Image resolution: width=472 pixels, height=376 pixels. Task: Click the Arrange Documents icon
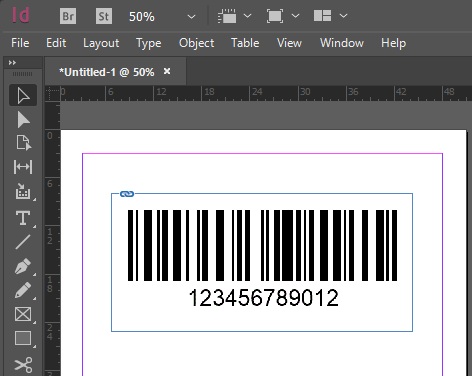tap(322, 16)
